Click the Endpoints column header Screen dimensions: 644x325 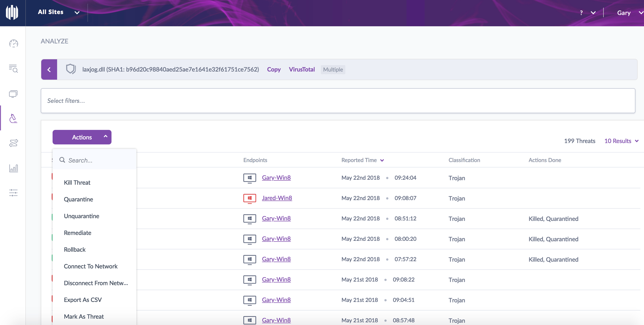(255, 160)
